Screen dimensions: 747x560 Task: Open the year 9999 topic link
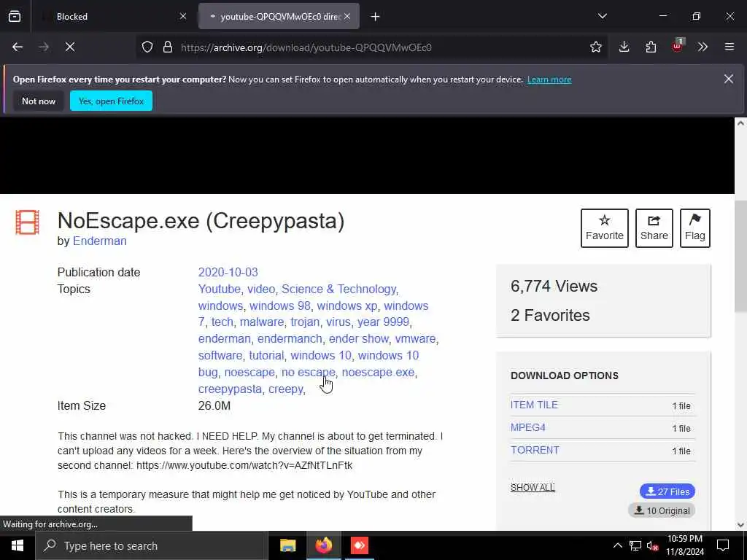383,322
